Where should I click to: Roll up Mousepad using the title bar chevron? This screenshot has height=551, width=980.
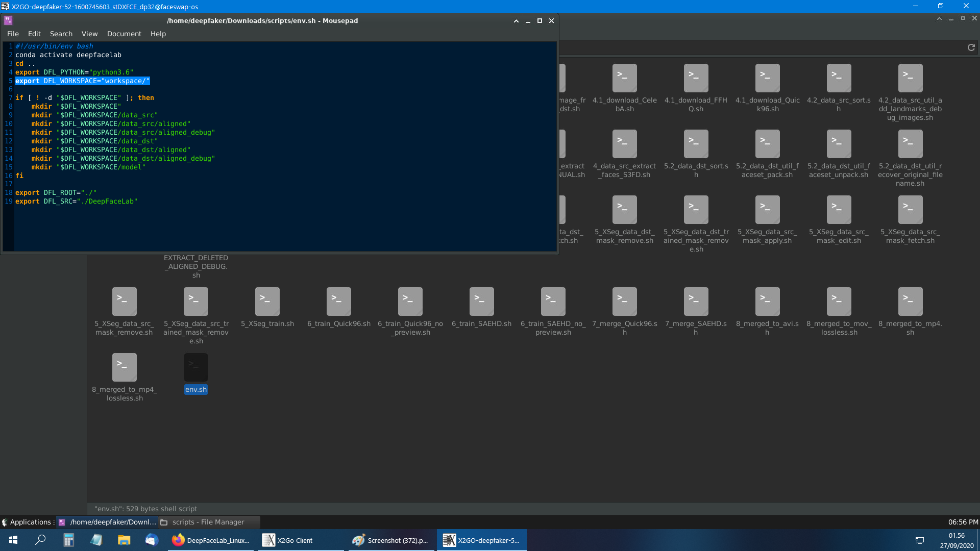pyautogui.click(x=516, y=21)
